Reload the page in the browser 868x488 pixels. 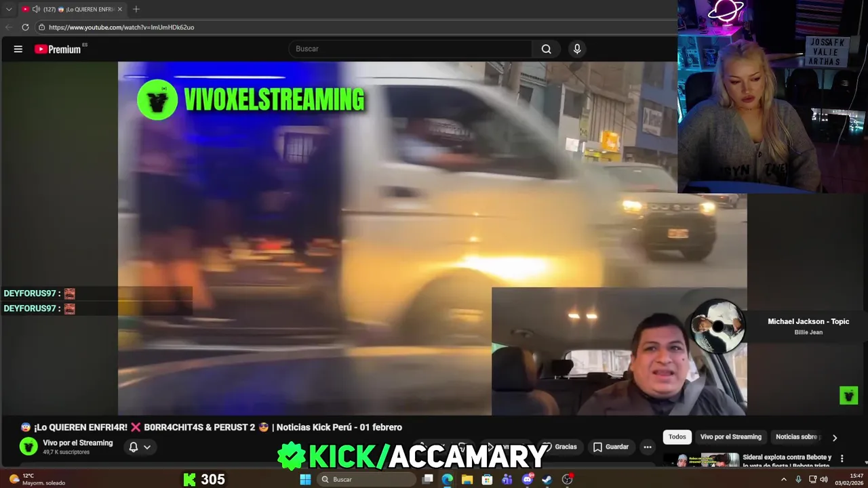(25, 27)
